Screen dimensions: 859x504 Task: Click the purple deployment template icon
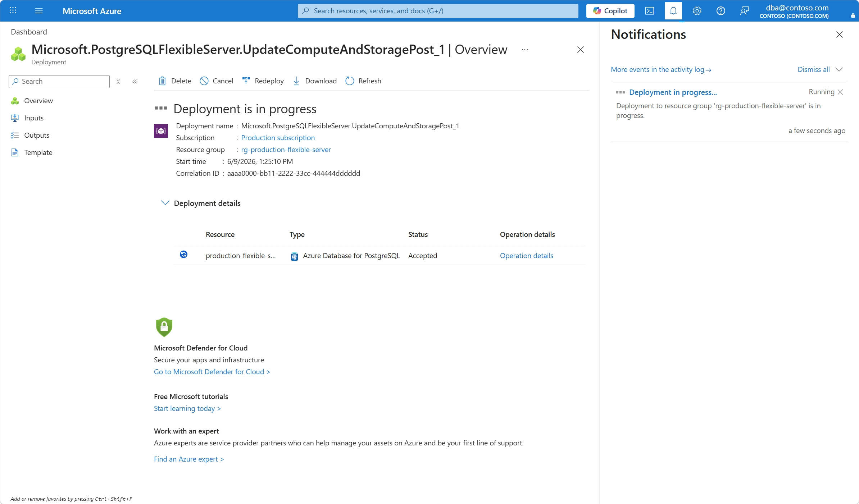[x=161, y=131]
